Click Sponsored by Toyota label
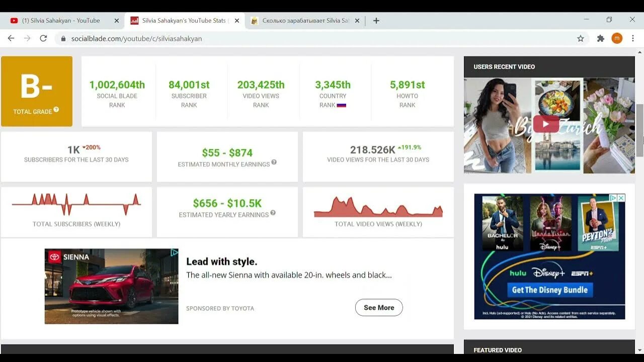Viewport: 644px width, 362px height. [220, 308]
